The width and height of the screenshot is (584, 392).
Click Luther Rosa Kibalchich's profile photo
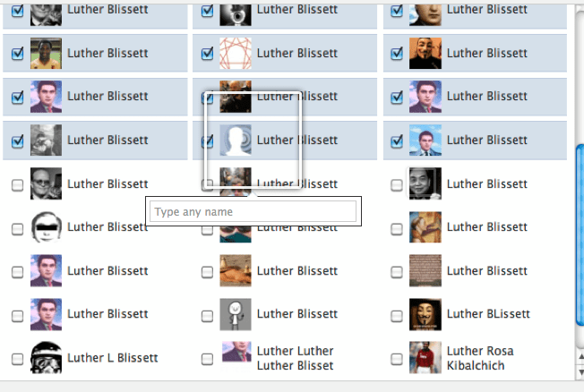point(425,358)
